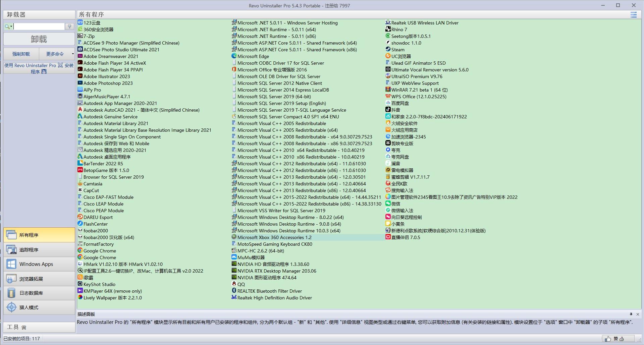
Task: Click the Camtasia program icon
Action: click(x=80, y=184)
